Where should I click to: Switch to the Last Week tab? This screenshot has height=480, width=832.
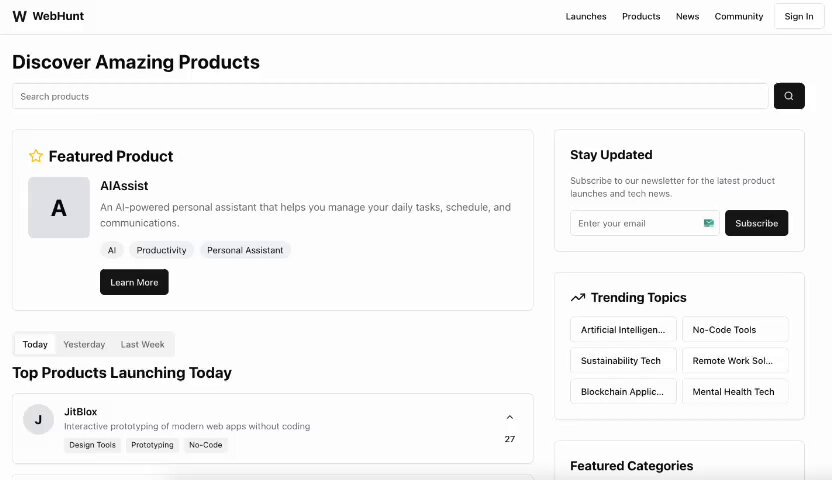[x=142, y=344]
